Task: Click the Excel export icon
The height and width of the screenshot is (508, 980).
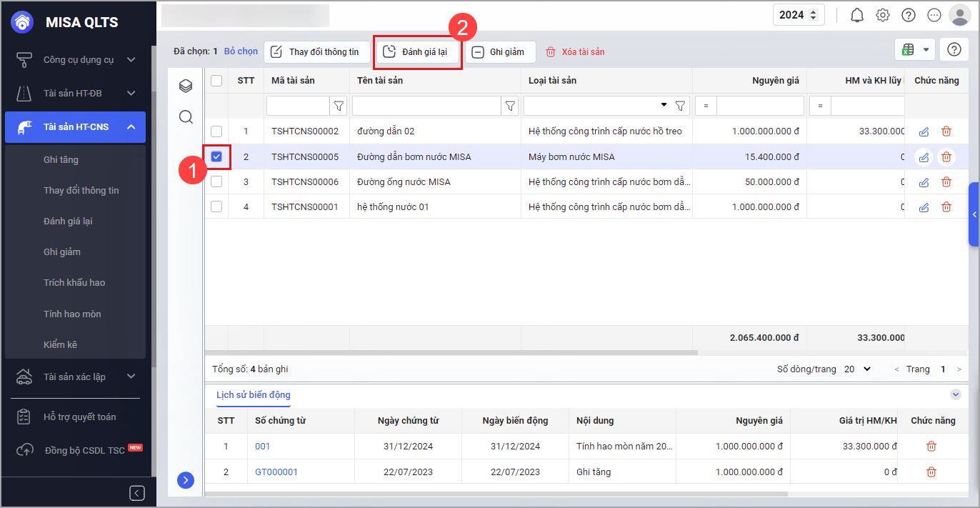Action: click(x=908, y=49)
